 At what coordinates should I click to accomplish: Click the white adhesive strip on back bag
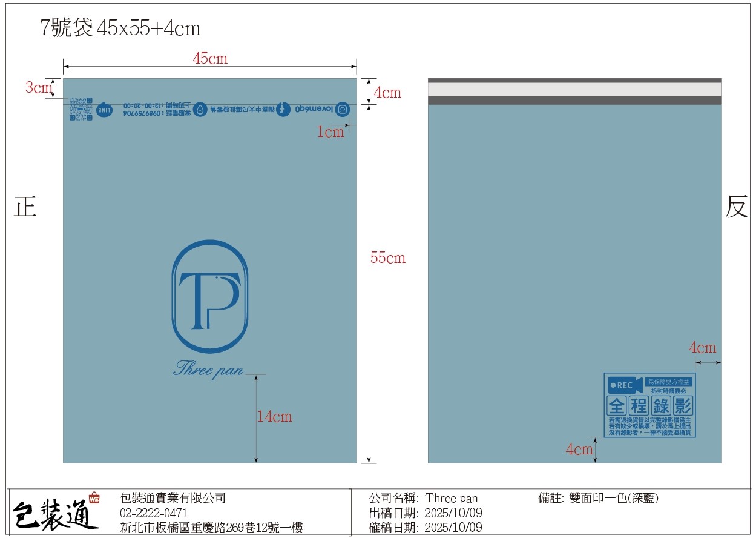point(574,89)
